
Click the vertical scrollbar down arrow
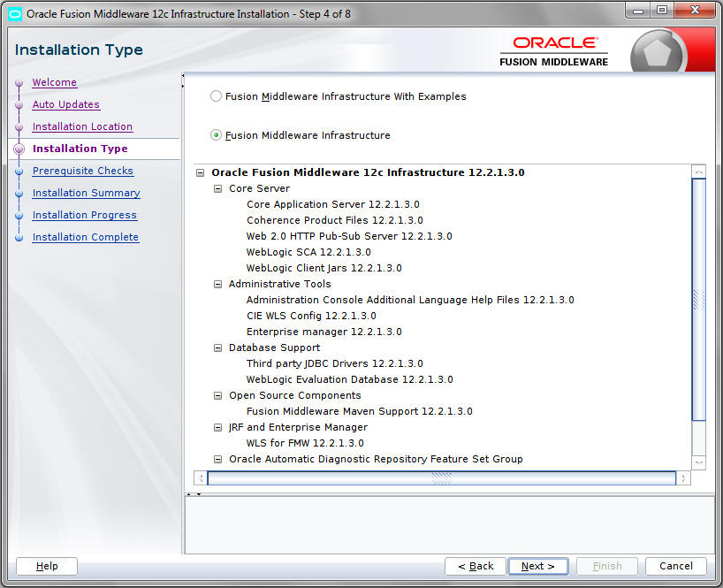699,462
